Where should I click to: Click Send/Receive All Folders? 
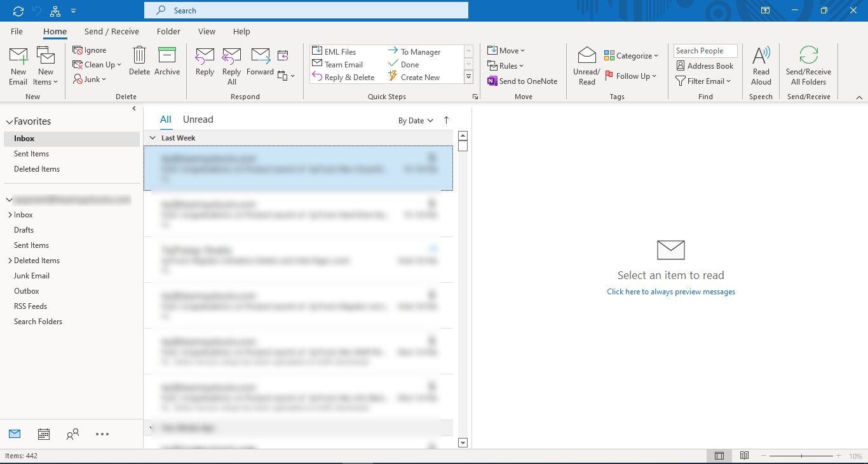click(808, 66)
